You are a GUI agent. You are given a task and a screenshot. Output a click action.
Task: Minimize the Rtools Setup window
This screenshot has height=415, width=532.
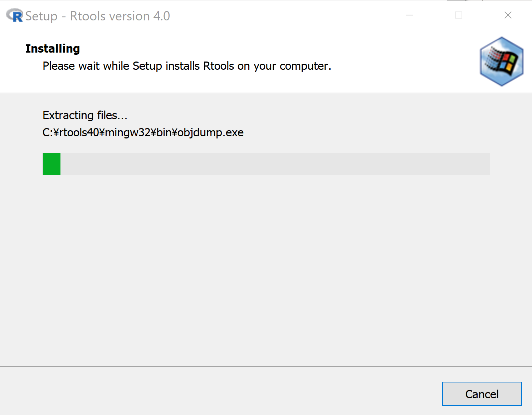(x=410, y=15)
